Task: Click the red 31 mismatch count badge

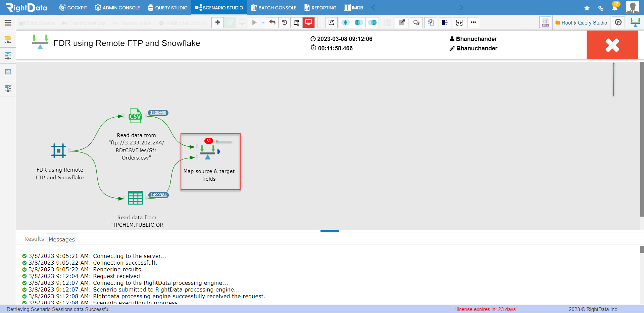Action: click(209, 141)
